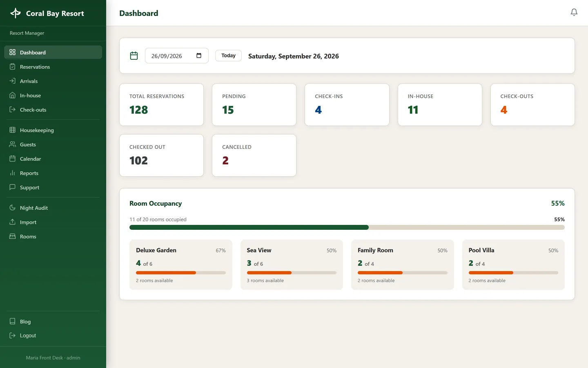The height and width of the screenshot is (368, 588).
Task: Click the Reservations clipboard icon
Action: point(12,67)
